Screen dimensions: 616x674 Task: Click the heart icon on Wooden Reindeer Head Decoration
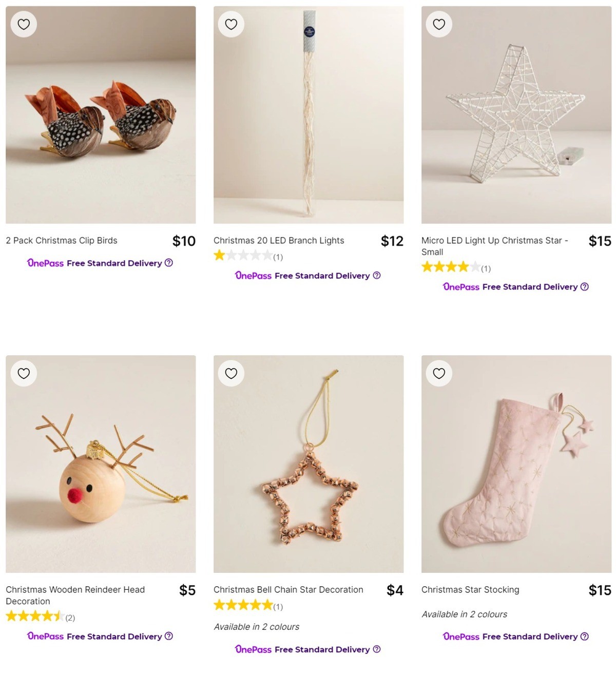coord(24,374)
